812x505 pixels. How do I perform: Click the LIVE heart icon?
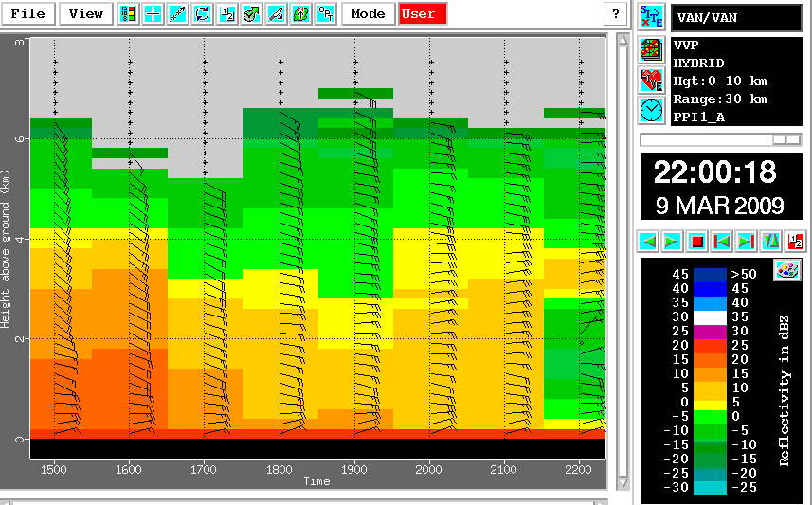[x=651, y=79]
